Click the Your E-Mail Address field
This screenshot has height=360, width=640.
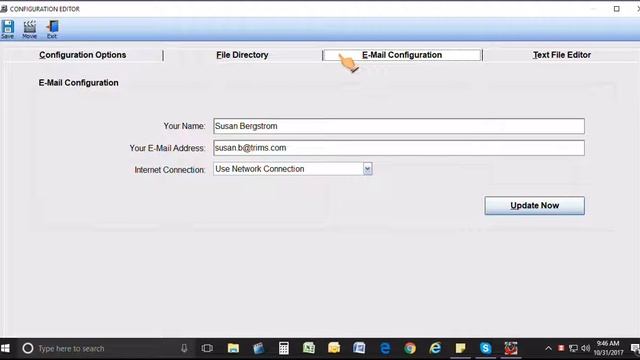tap(399, 148)
